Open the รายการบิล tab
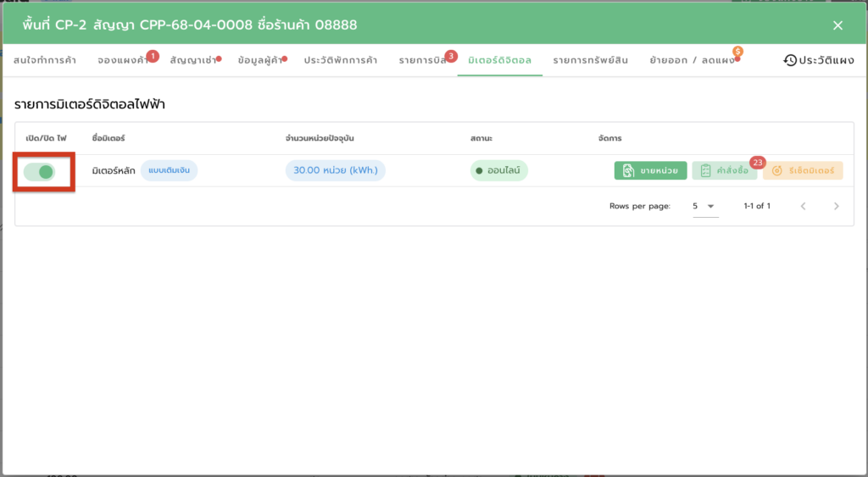The height and width of the screenshot is (477, 868). click(423, 61)
